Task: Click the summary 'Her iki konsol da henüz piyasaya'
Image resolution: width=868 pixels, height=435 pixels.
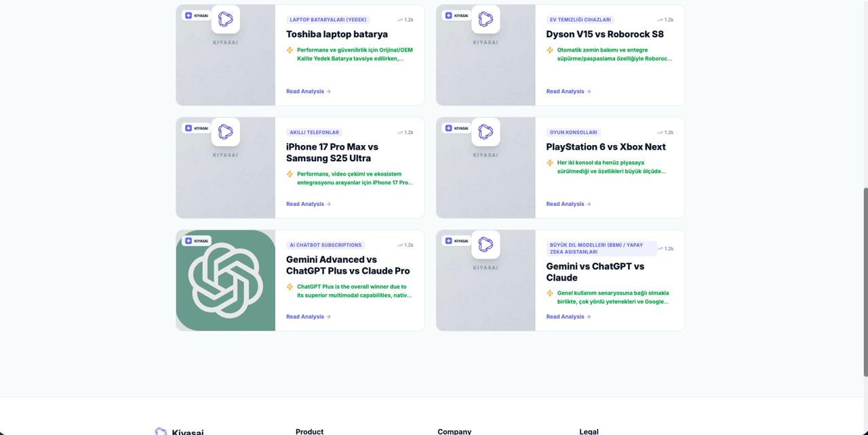Action: click(x=612, y=167)
